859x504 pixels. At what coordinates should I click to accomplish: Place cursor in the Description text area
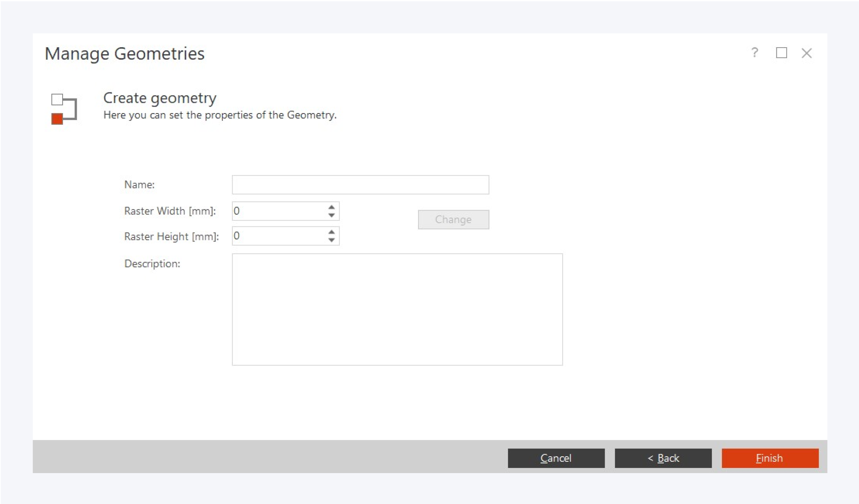click(x=397, y=309)
